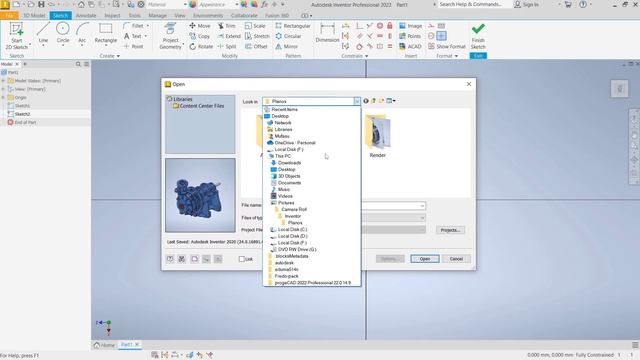Select the Dimension tool
The width and height of the screenshot is (640, 360).
[x=327, y=33]
